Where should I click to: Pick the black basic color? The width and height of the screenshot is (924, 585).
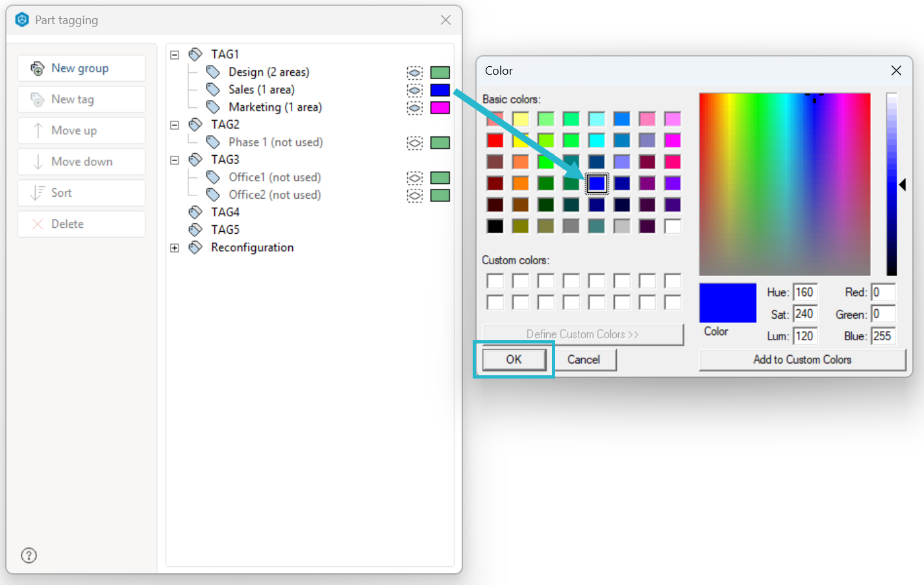pyautogui.click(x=495, y=226)
